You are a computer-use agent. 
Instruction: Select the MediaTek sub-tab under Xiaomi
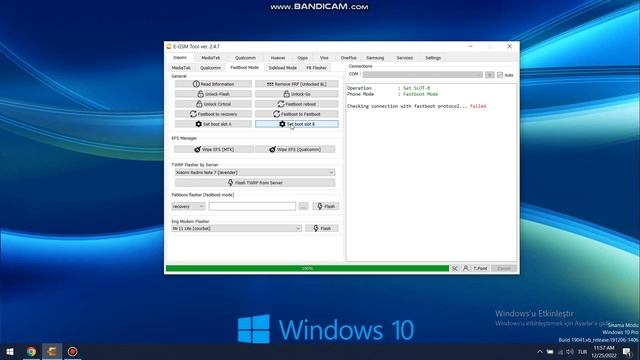[181, 68]
